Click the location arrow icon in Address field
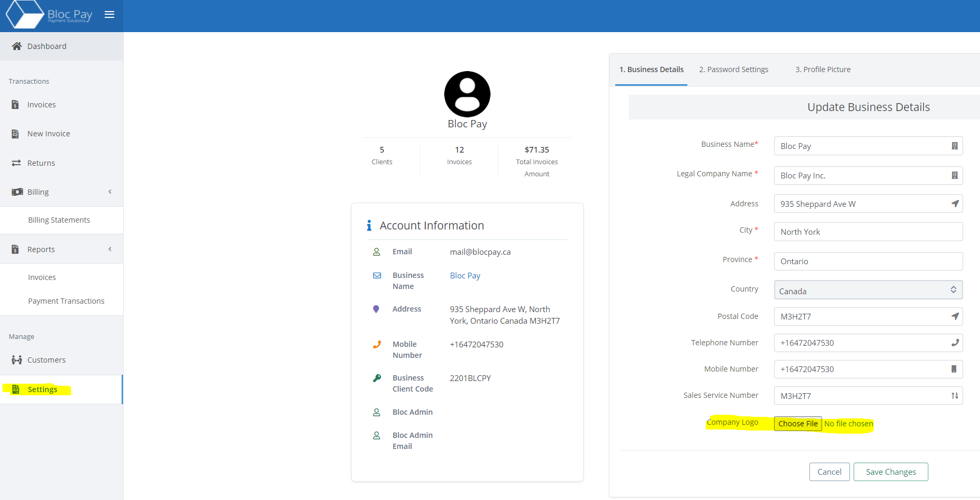This screenshot has height=500, width=980. pos(956,204)
